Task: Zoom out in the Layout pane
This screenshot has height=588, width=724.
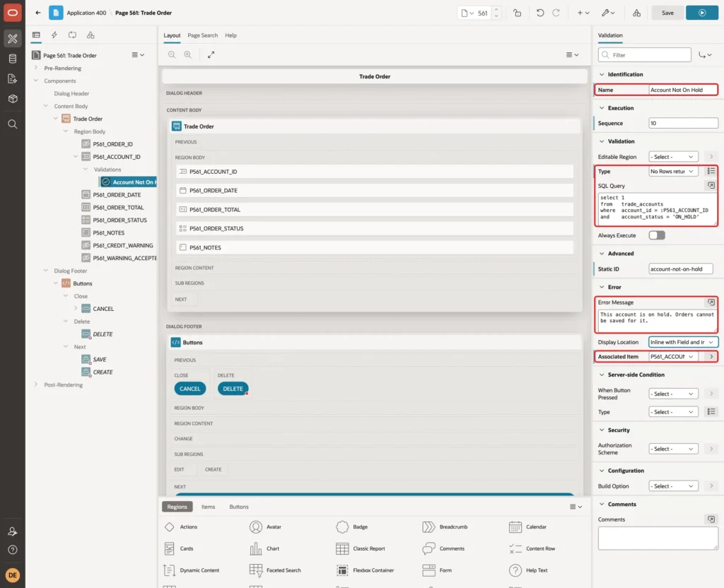Action: point(171,54)
